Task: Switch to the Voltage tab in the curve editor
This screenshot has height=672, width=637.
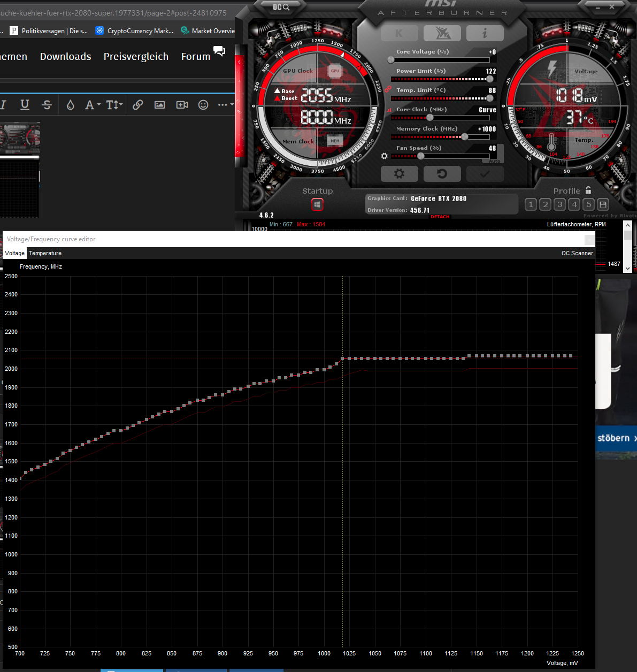Action: pos(14,253)
